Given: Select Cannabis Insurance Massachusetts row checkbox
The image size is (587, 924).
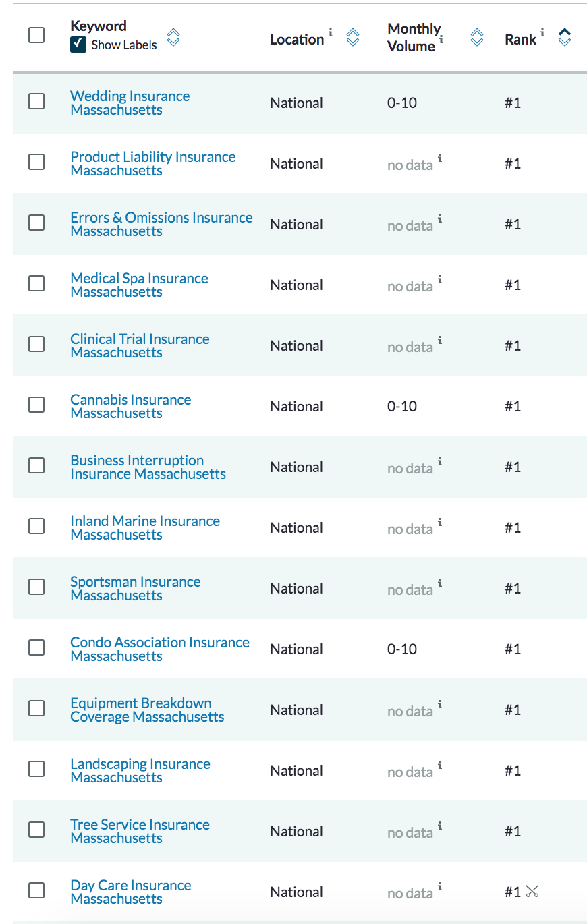Looking at the screenshot, I should (36, 405).
